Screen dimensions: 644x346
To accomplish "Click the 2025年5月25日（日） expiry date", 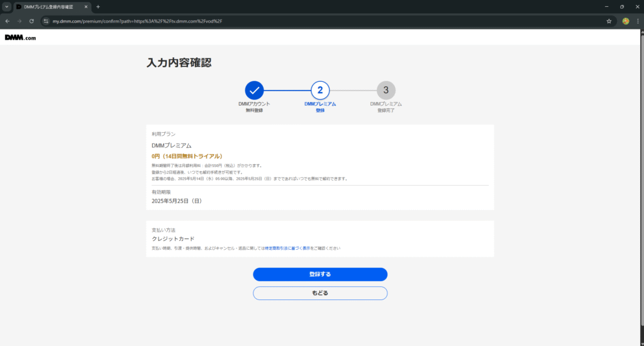I will coord(177,201).
